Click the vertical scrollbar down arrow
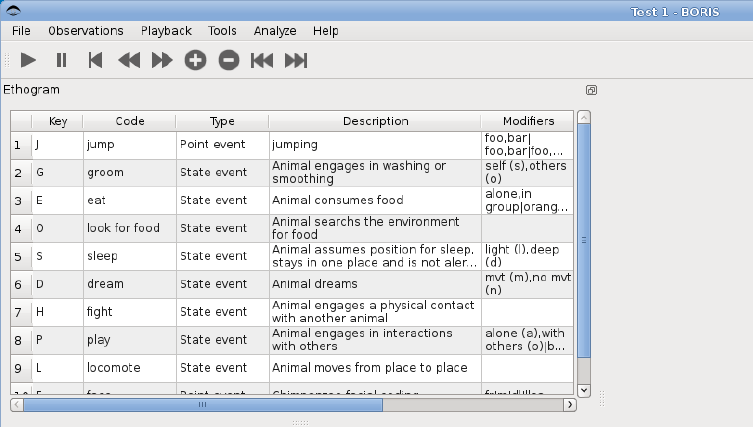The height and width of the screenshot is (427, 753). [584, 390]
